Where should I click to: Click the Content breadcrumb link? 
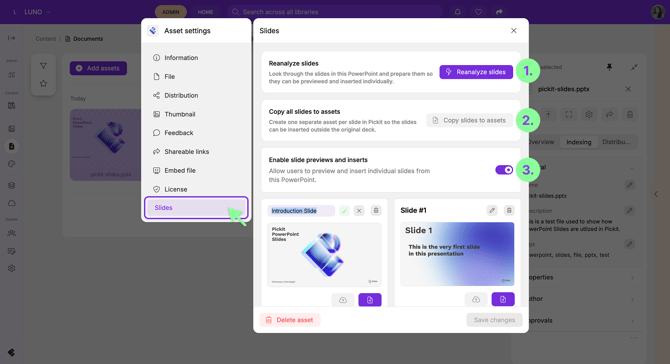tap(46, 39)
